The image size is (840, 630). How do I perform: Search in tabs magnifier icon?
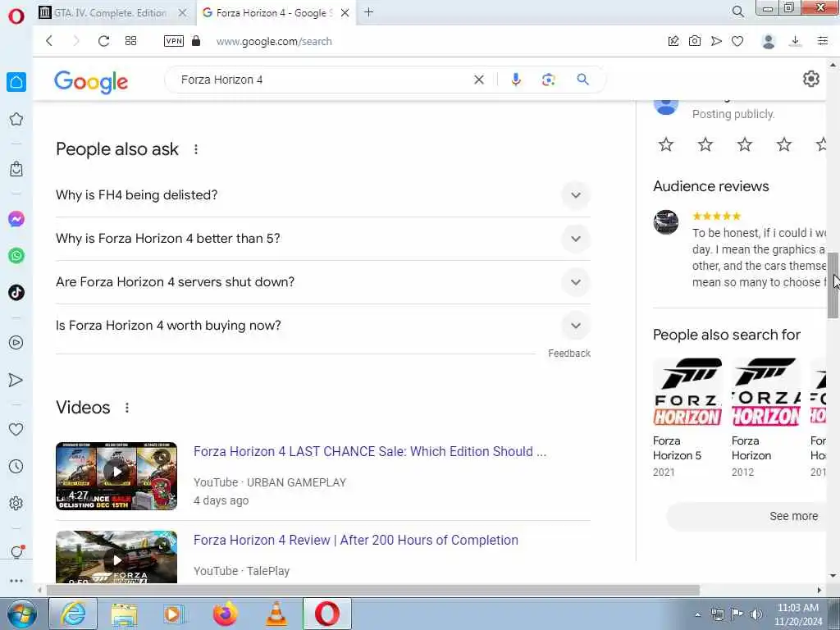tap(737, 11)
